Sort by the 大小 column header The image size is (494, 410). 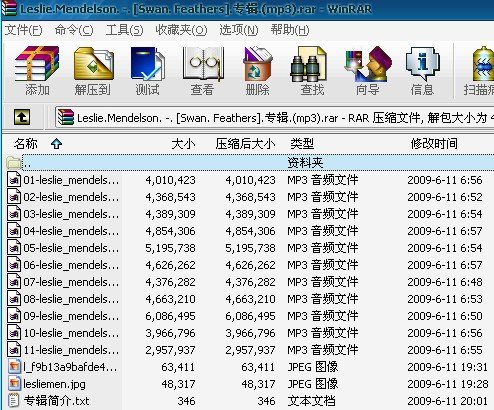pos(183,144)
